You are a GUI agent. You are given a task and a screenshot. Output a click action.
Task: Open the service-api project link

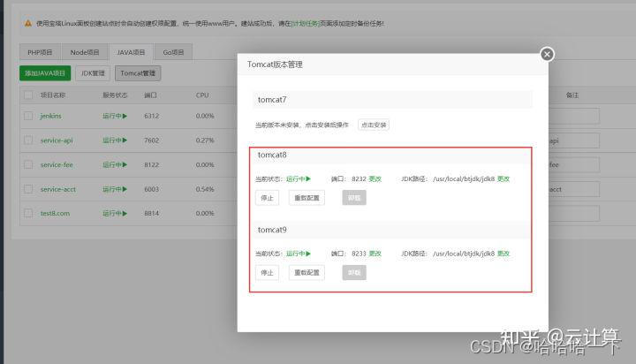[x=57, y=140]
